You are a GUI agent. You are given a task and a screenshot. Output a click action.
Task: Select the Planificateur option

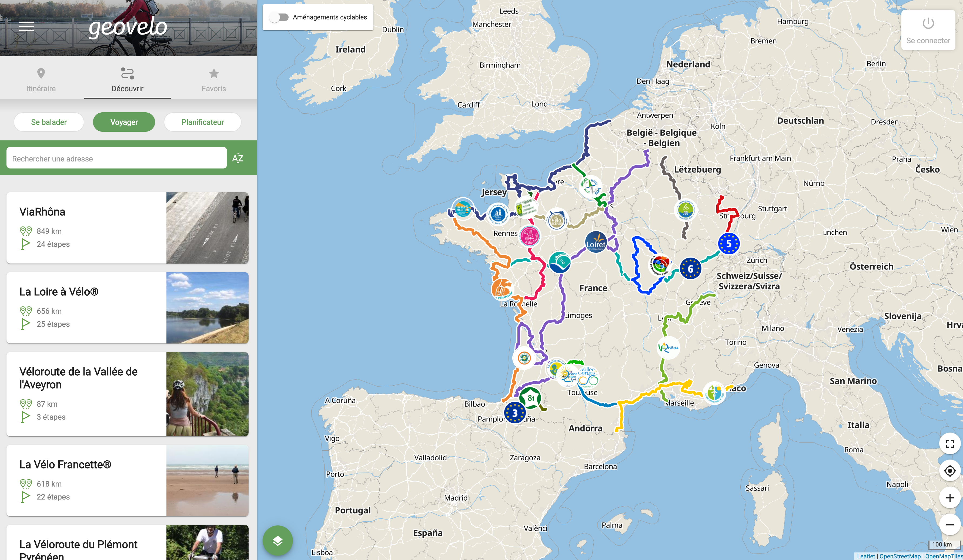tap(202, 122)
